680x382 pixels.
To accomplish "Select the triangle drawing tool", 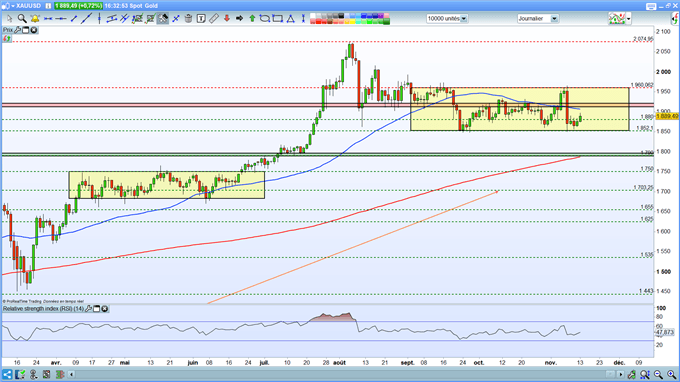I will [x=291, y=18].
